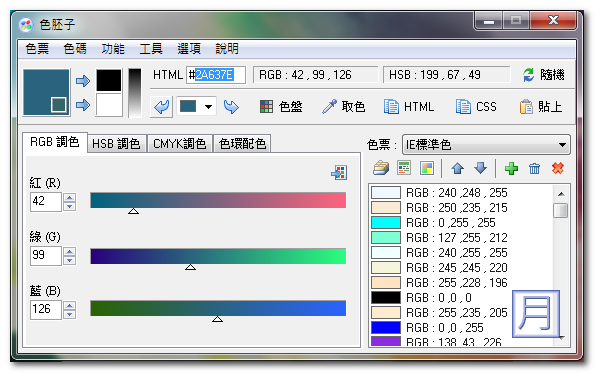Viewport: 595px width, 373px height.
Task: Delete color with trash can icon
Action: 534,168
